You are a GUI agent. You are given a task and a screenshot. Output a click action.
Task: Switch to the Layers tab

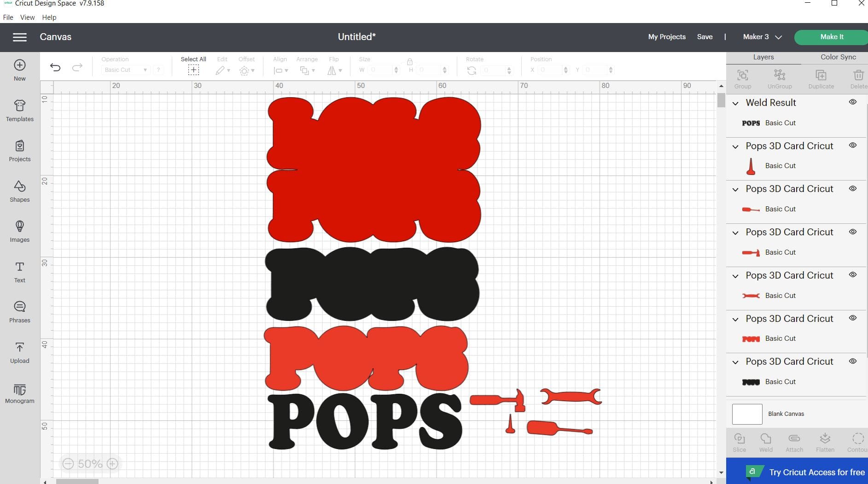763,57
